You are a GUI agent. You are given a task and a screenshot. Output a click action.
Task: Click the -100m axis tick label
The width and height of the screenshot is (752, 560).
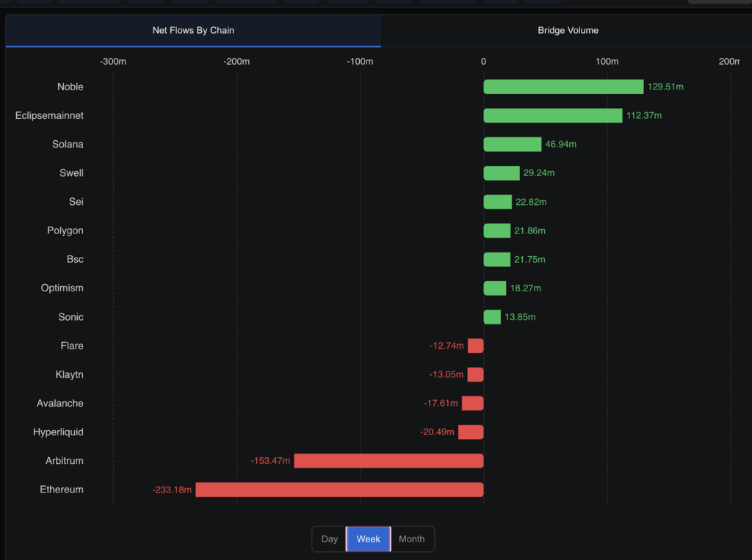pyautogui.click(x=360, y=62)
